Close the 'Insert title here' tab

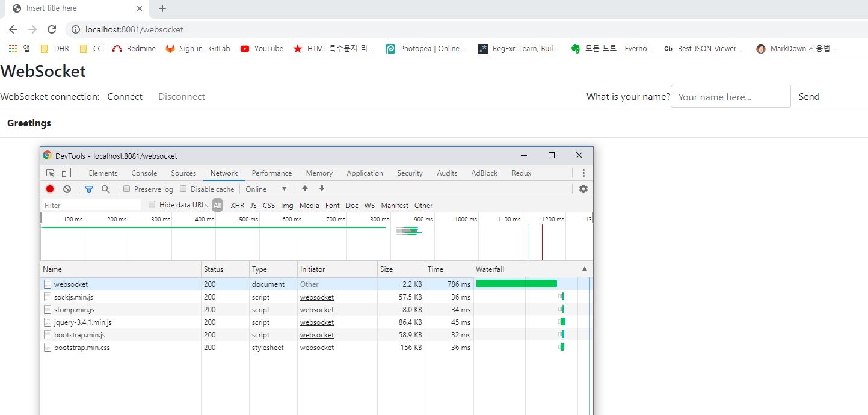[x=140, y=8]
